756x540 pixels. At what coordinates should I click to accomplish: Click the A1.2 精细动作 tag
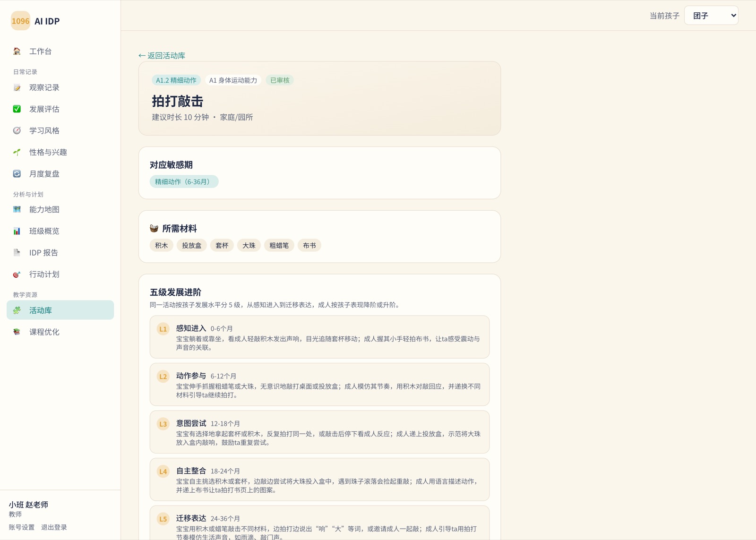(x=176, y=80)
